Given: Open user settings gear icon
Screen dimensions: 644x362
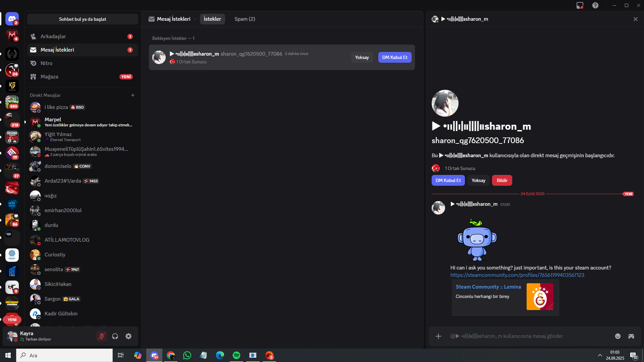Looking at the screenshot, I should [x=128, y=336].
